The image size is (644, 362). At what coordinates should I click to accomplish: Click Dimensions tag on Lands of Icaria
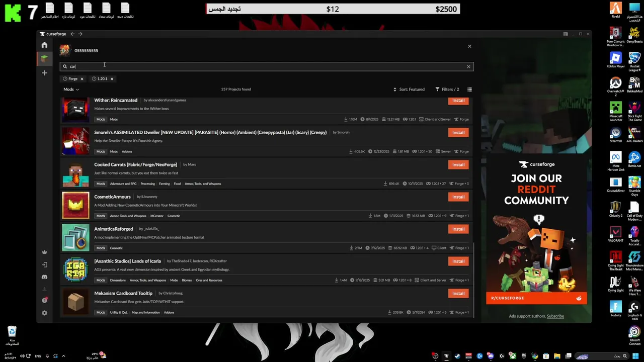coord(118,280)
